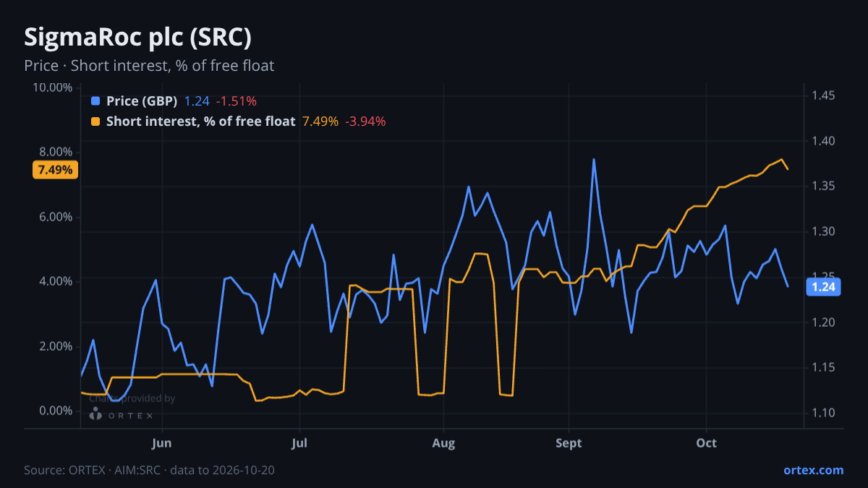This screenshot has height=488, width=868.
Task: Click the 0.00% left axis label
Action: [55, 411]
